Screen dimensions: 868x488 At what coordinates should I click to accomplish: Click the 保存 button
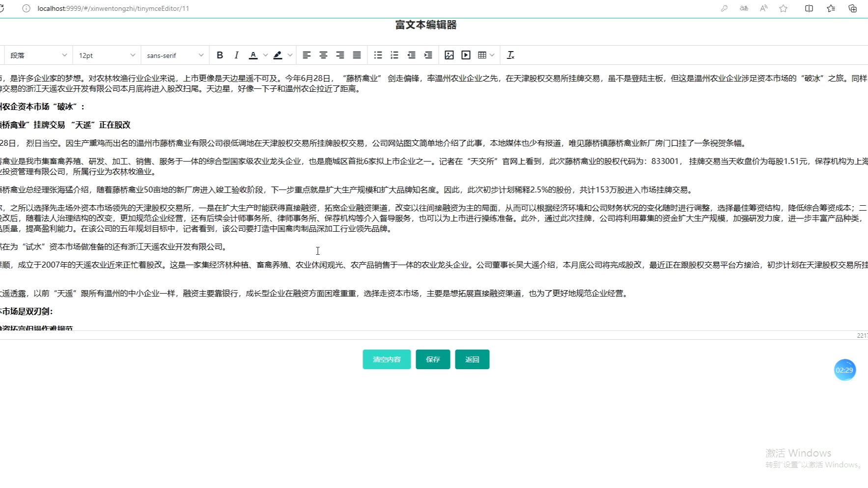[x=433, y=359]
